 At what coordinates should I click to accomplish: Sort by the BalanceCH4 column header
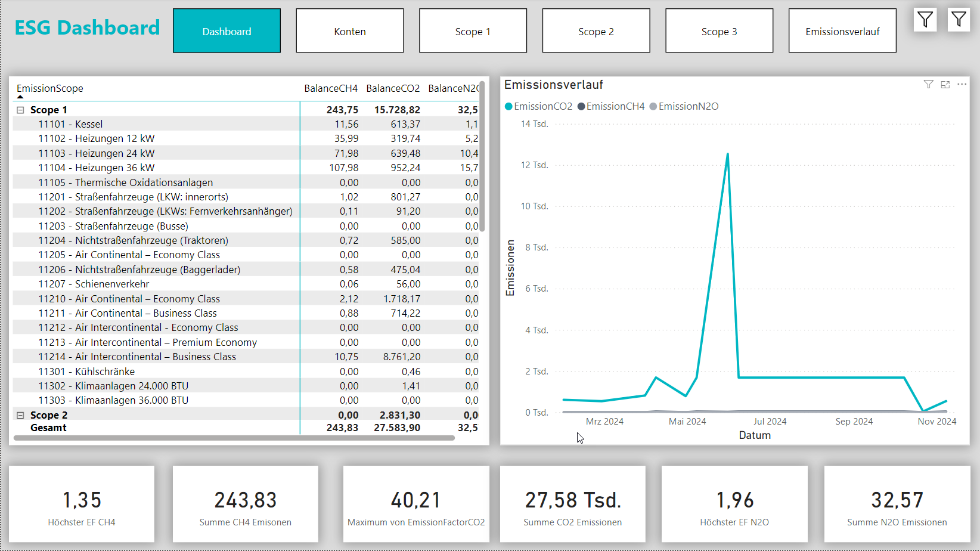331,88
